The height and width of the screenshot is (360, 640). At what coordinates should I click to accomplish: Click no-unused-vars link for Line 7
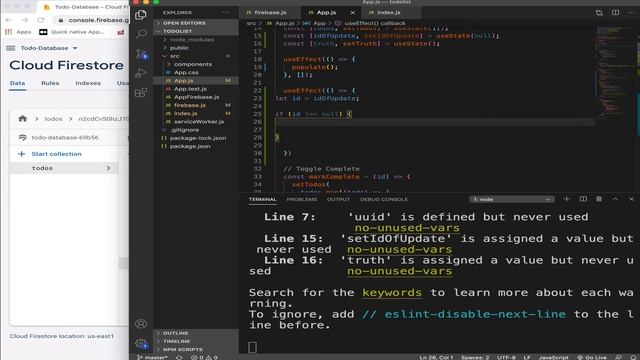click(x=407, y=228)
